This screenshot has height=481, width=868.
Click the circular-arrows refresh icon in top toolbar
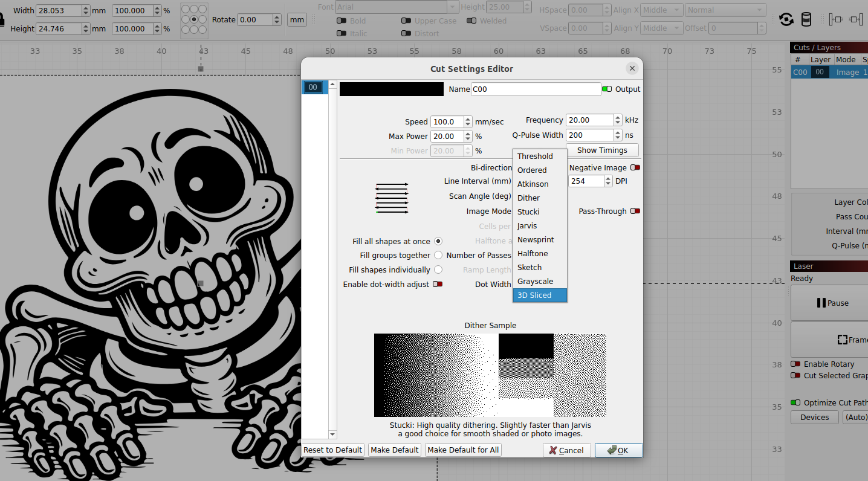(786, 20)
